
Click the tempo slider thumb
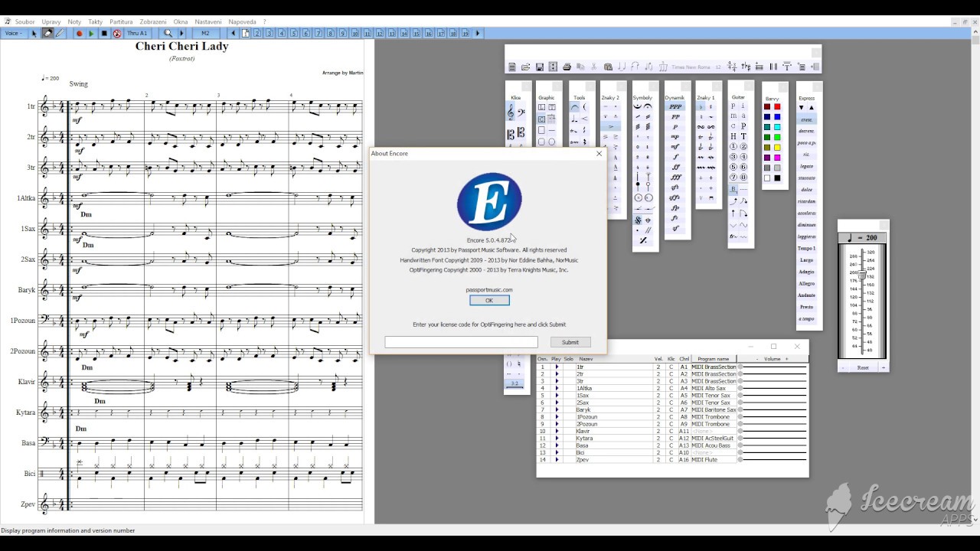(x=862, y=275)
